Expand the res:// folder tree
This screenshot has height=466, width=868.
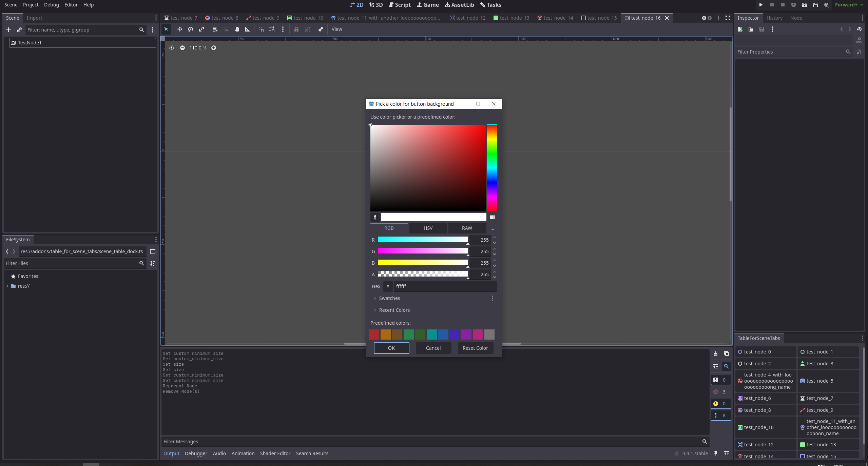[7, 286]
